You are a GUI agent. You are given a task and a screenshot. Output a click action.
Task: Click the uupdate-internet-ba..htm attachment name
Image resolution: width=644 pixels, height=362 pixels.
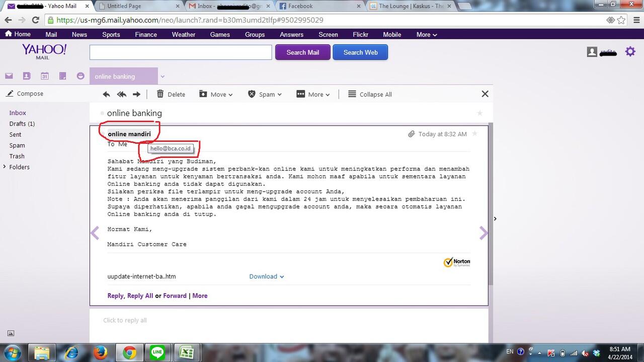pos(141,277)
